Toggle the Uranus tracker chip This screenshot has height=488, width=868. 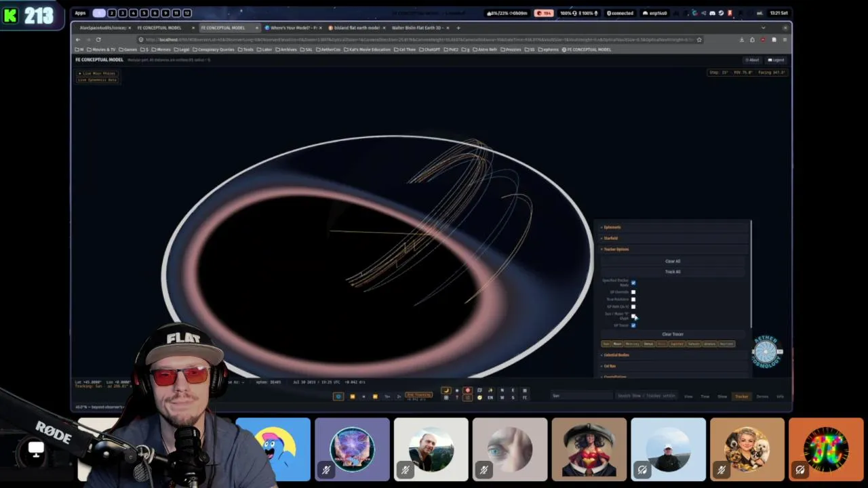click(x=710, y=344)
